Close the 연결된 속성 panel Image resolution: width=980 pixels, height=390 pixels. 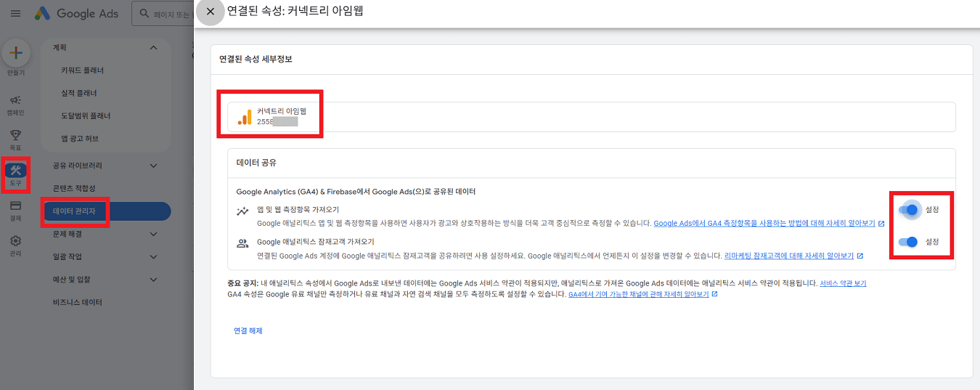pos(210,12)
